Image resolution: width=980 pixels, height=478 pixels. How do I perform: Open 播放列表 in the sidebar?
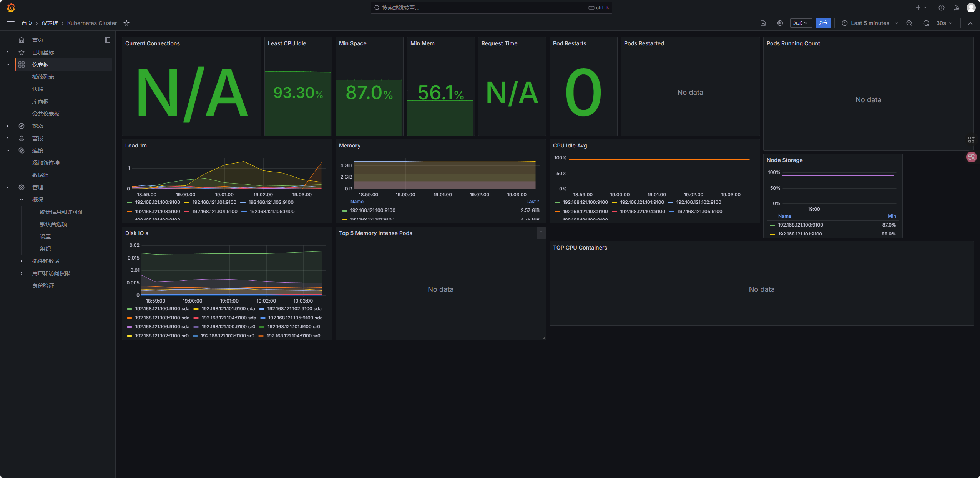click(x=43, y=77)
